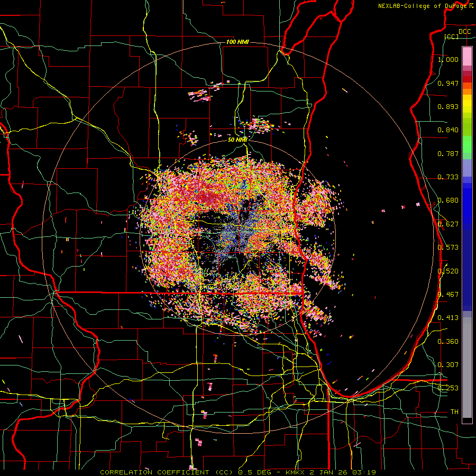Click the DCC label above the color scale
Viewport: 476px width, 476px height.
[x=464, y=32]
